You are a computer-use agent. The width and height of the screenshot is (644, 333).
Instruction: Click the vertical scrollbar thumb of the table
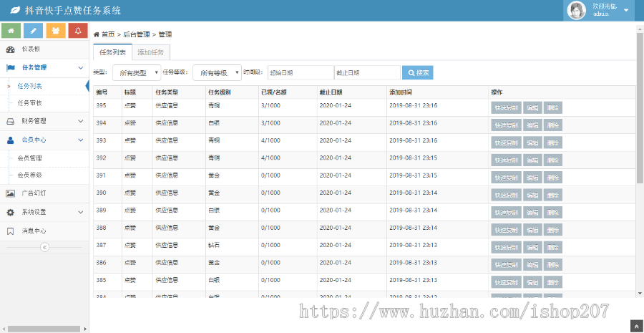[640, 107]
